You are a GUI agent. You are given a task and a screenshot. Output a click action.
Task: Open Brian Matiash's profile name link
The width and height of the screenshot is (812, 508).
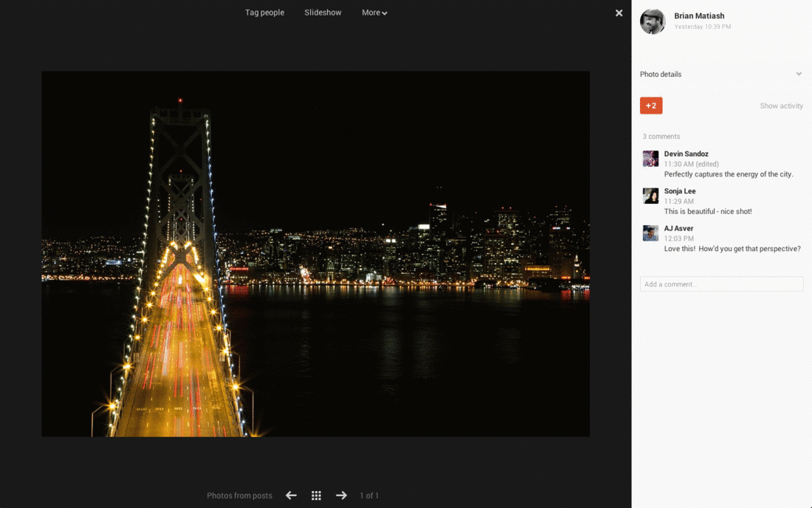[699, 16]
